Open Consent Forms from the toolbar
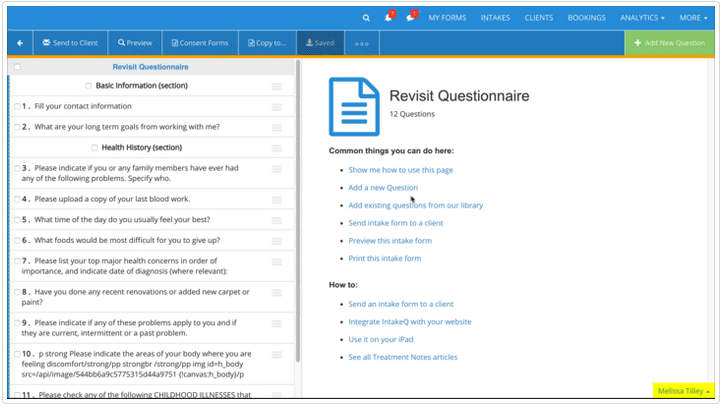The height and width of the screenshot is (408, 724). pos(200,43)
